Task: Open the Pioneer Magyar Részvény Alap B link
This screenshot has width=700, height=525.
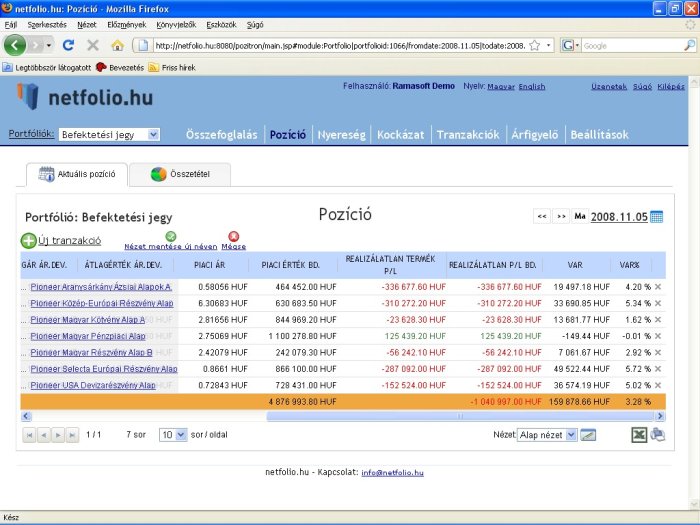Action: pos(92,352)
